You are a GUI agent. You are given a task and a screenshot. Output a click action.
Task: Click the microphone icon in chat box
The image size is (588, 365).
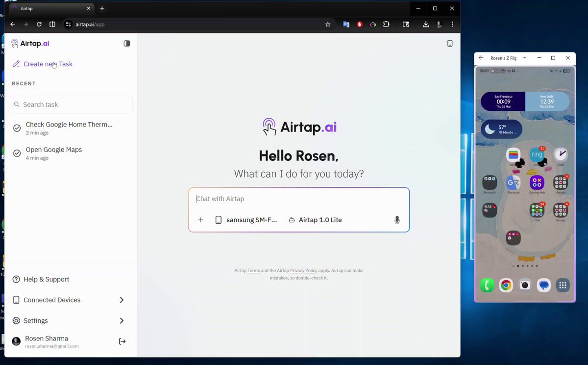click(x=397, y=220)
